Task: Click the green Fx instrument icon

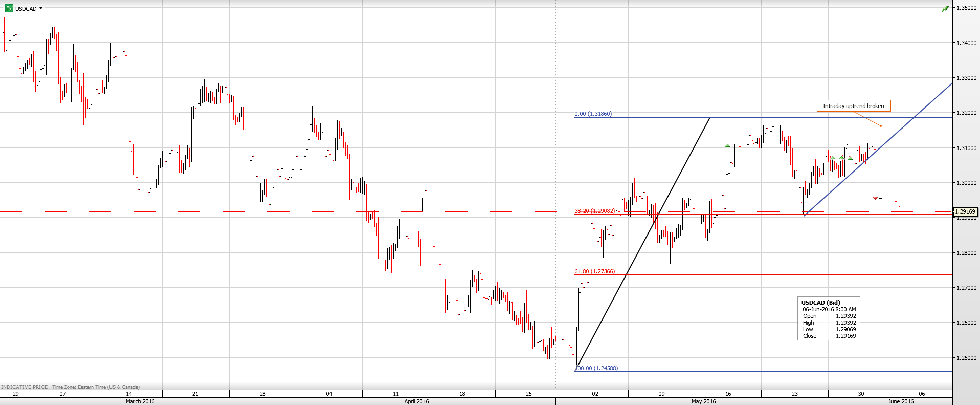Action: pos(9,8)
